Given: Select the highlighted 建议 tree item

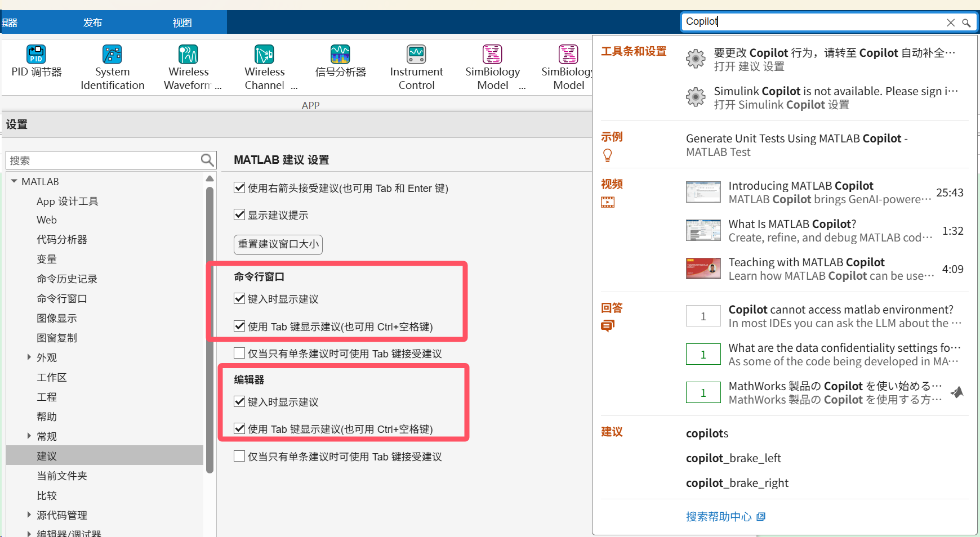Looking at the screenshot, I should 105,455.
